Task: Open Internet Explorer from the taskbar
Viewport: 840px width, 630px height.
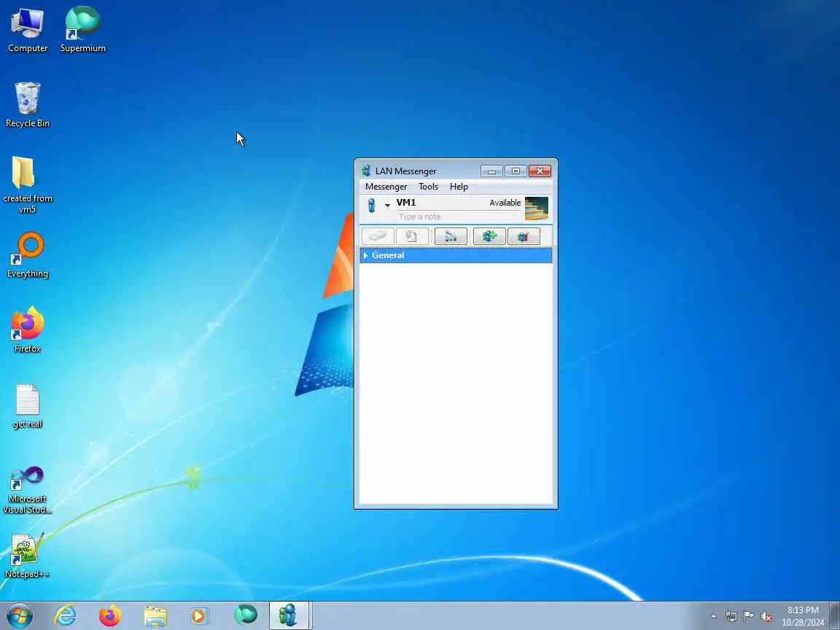Action: point(66,615)
